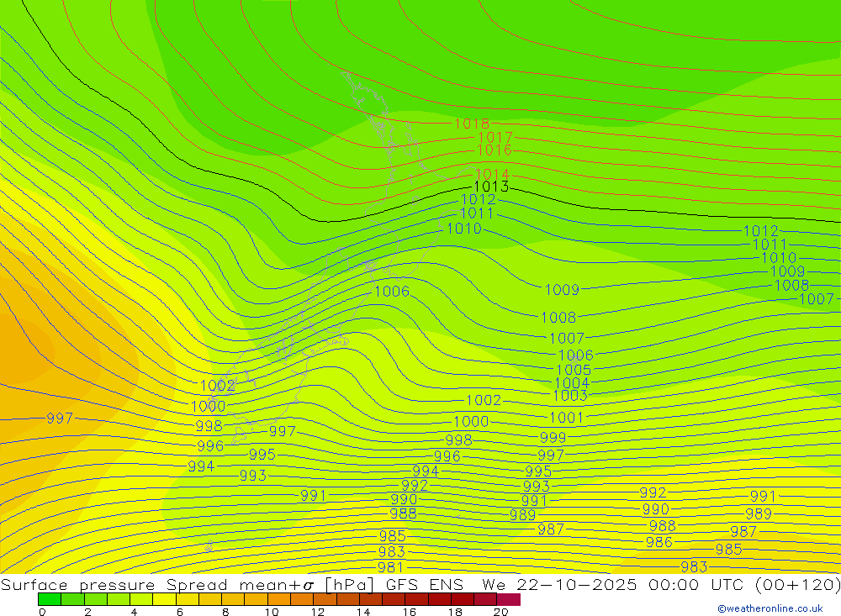Click the red 1017 contour label
This screenshot has width=841, height=616.
point(495,138)
